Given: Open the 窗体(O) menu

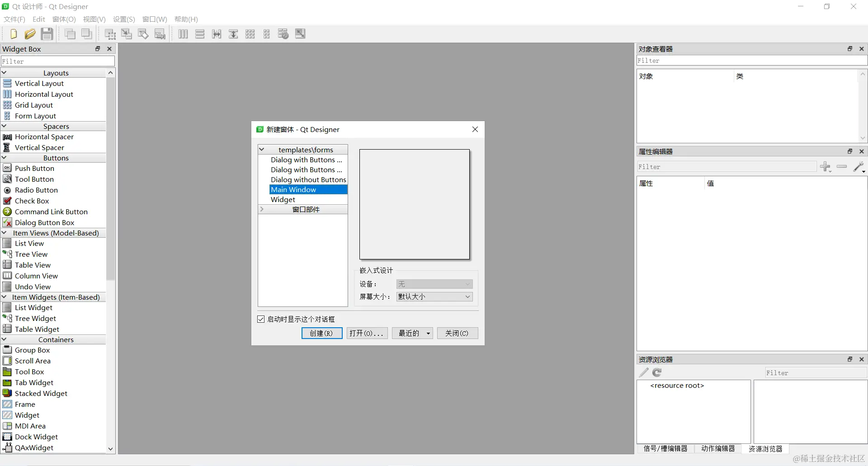Looking at the screenshot, I should click(64, 19).
